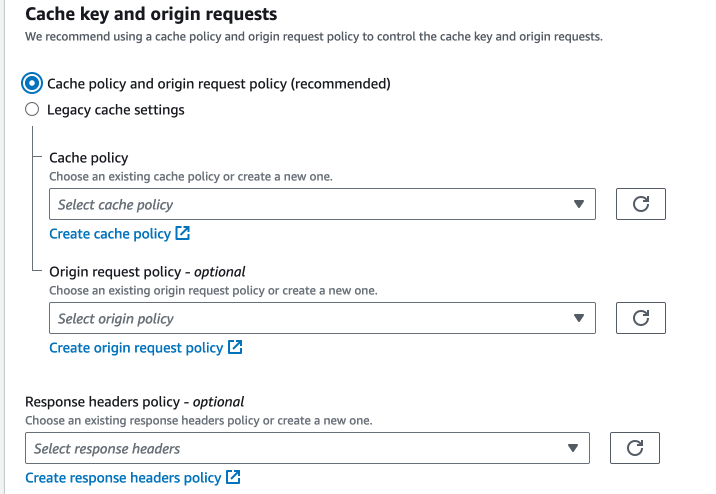Image resolution: width=716 pixels, height=494 pixels.
Task: Open the Select origin policy dropdown
Action: click(310, 318)
